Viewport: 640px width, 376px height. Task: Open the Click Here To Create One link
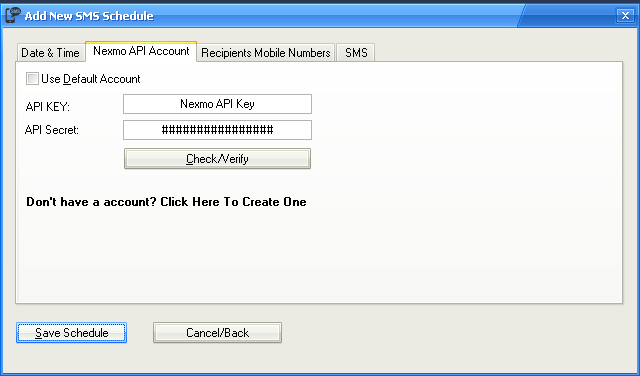pyautogui.click(x=233, y=202)
